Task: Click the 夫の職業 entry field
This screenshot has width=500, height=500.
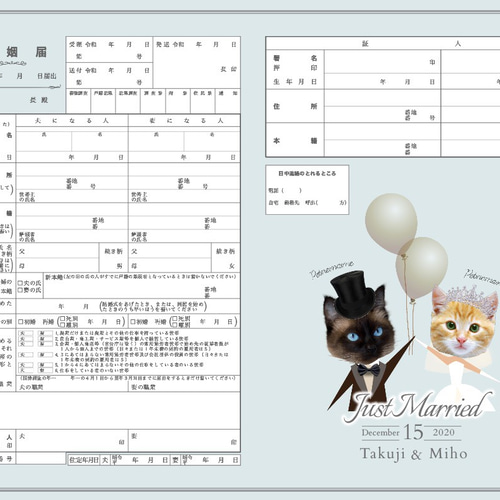Action: pyautogui.click(x=72, y=387)
